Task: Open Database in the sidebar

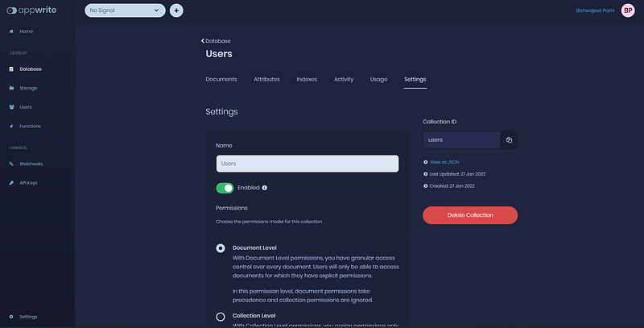Action: (31, 69)
